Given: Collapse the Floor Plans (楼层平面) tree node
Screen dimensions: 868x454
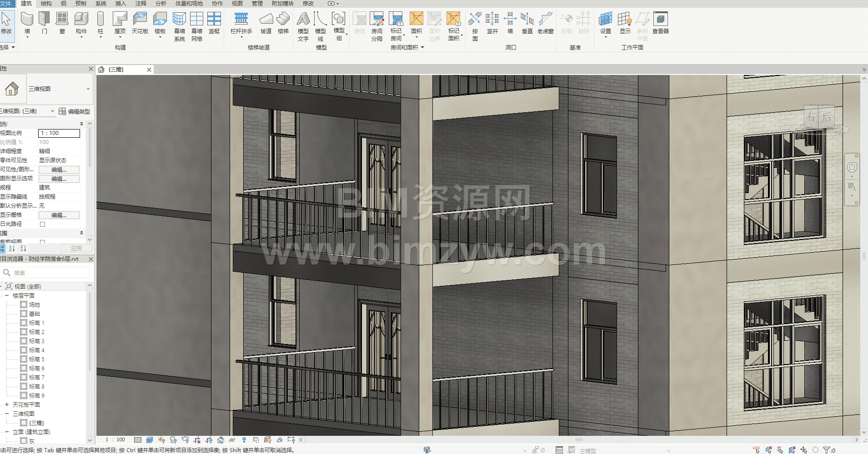Looking at the screenshot, I should pyautogui.click(x=7, y=296).
